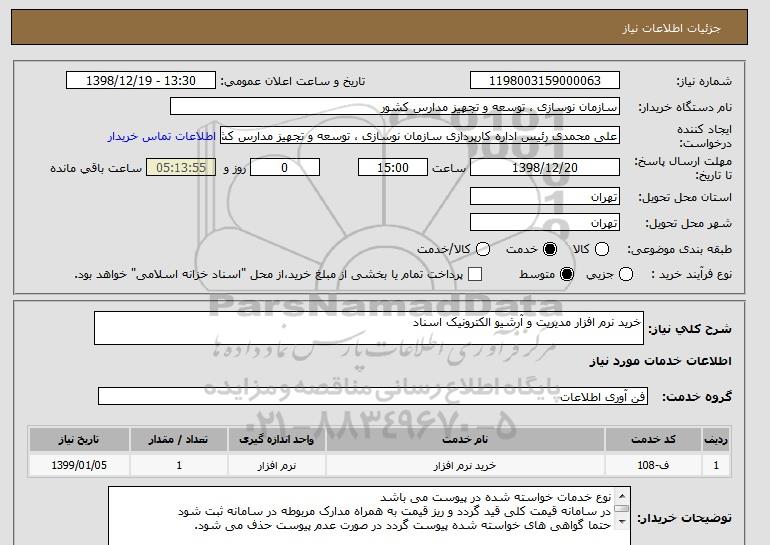This screenshot has height=545, width=770.
Task: Click the up arrow of buyer notes scrollbar
Action: pyautogui.click(x=622, y=496)
